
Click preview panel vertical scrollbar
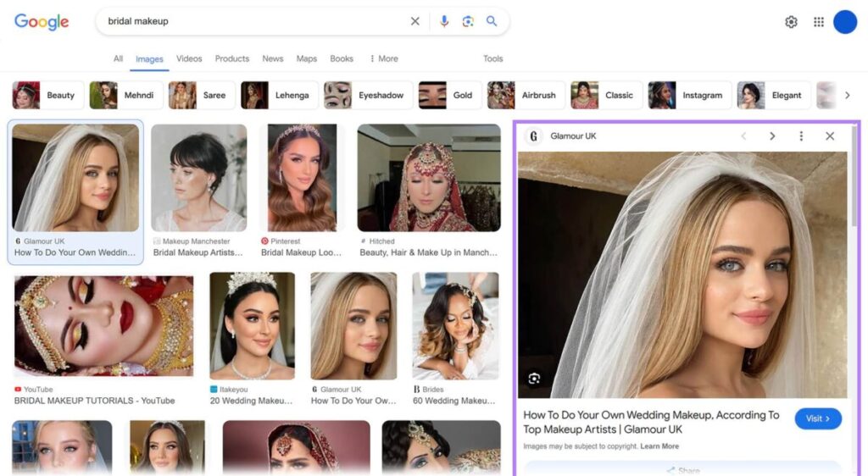[854, 177]
